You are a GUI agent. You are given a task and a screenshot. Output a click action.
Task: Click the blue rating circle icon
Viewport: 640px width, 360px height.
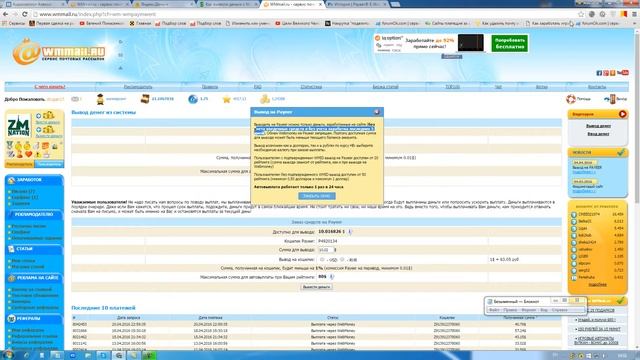click(x=193, y=99)
